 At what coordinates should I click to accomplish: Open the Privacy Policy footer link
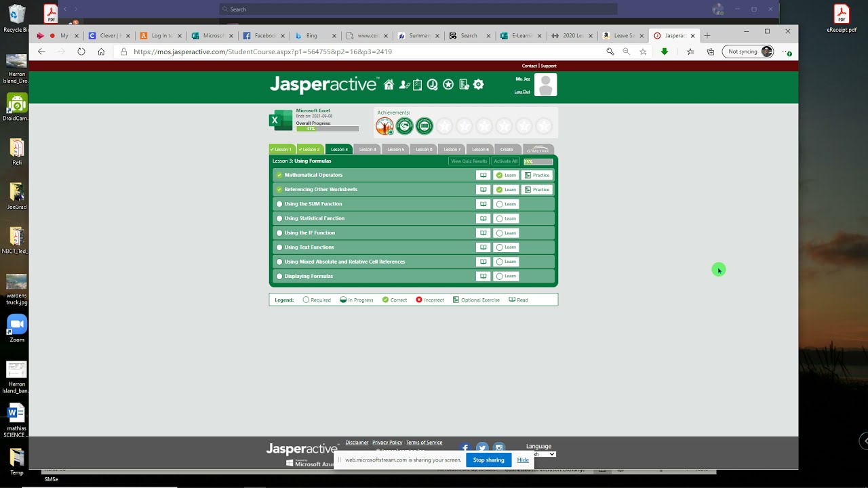tap(387, 443)
